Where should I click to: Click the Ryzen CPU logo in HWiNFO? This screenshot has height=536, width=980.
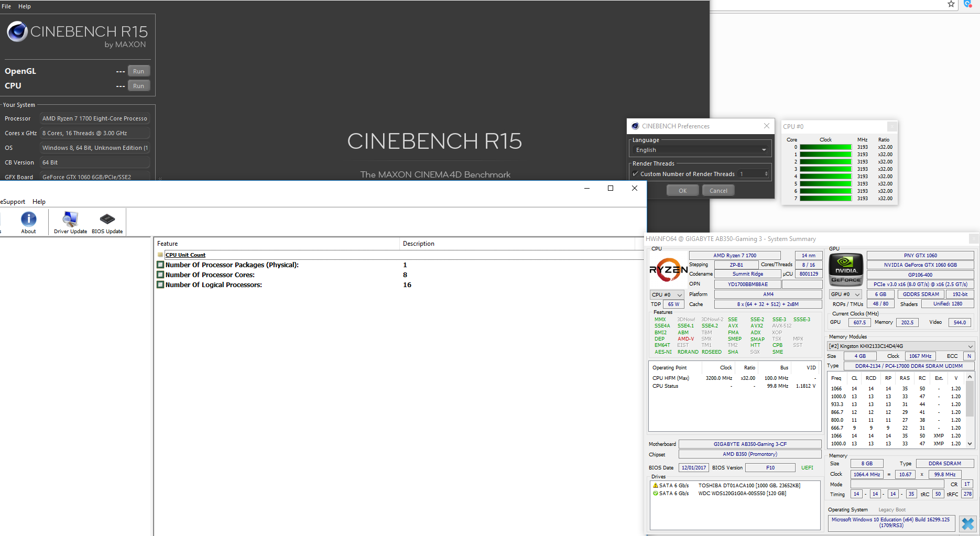pos(668,270)
